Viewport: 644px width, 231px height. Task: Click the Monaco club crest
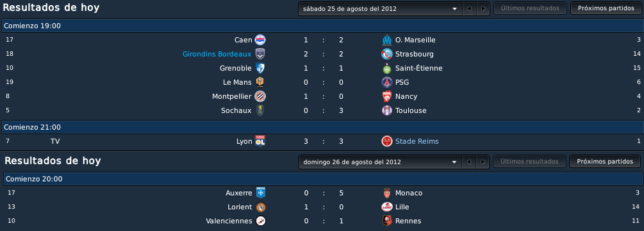tap(387, 193)
